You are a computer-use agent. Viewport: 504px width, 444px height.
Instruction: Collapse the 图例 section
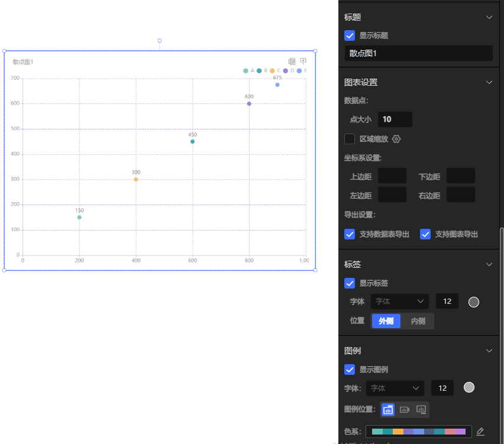click(489, 351)
